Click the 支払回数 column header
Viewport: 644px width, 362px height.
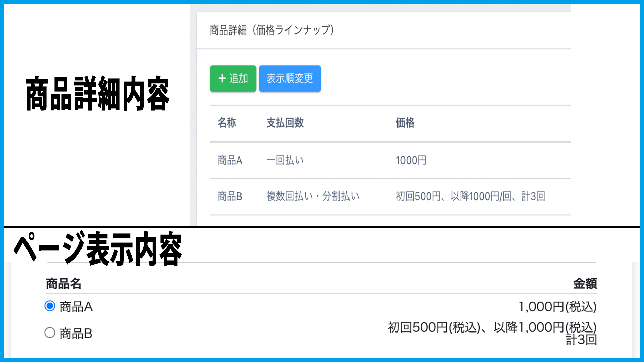coord(285,123)
